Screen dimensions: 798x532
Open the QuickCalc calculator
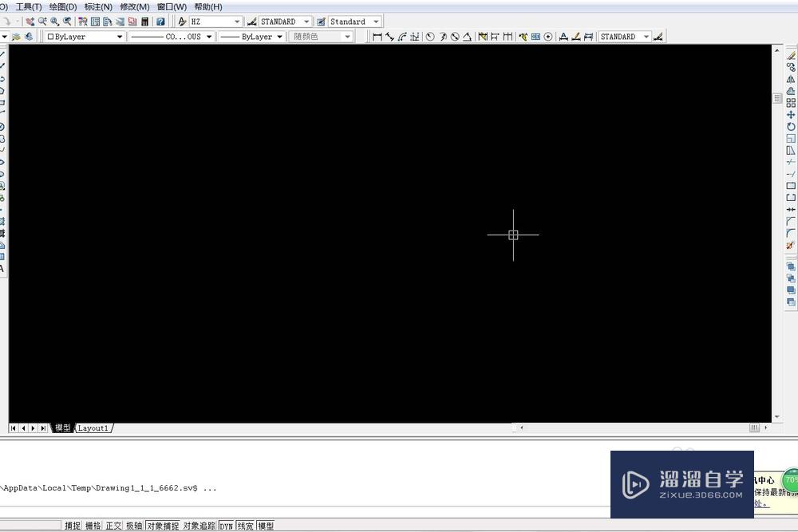[145, 22]
